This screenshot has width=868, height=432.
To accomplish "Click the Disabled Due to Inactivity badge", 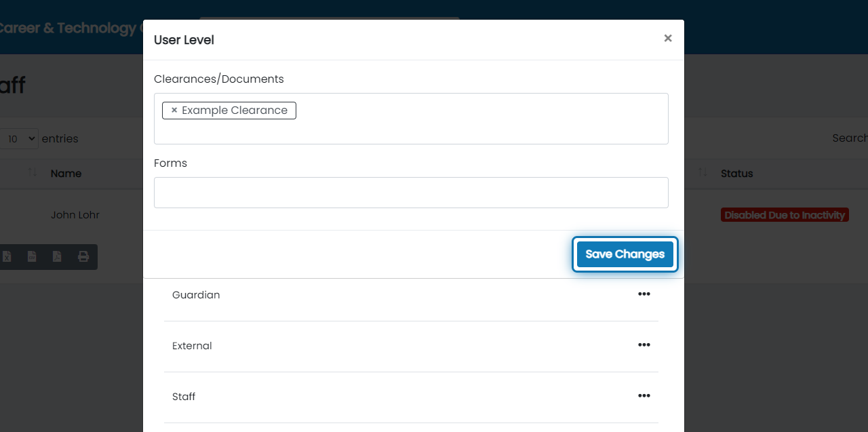I will [785, 215].
